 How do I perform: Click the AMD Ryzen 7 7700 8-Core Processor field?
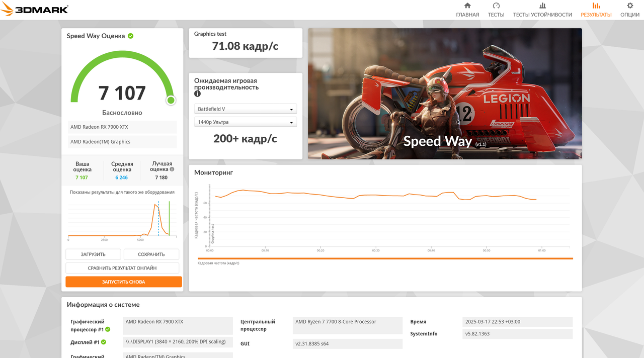tap(348, 325)
